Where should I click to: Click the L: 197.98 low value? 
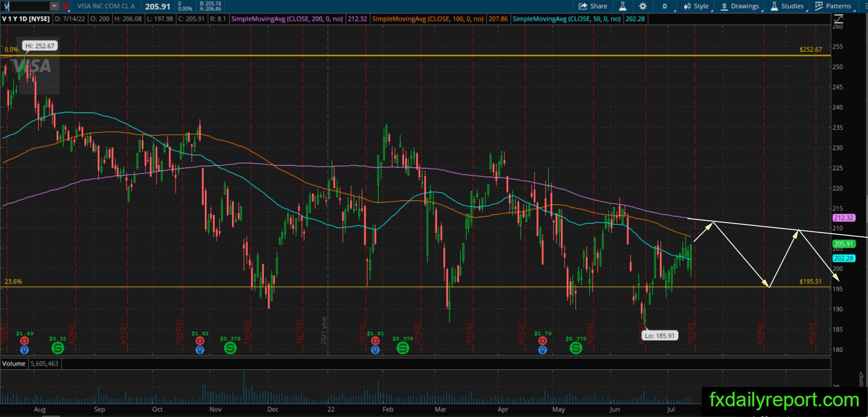[x=160, y=19]
